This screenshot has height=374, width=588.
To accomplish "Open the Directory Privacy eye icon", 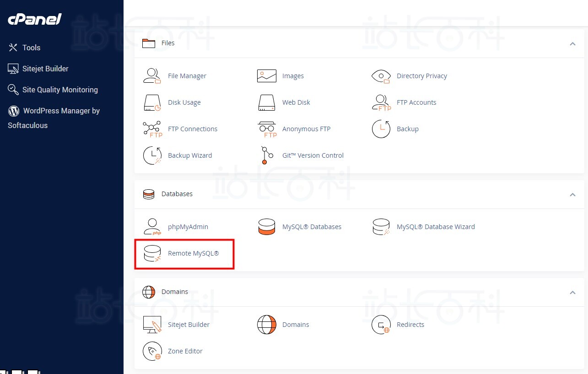I will 381,76.
